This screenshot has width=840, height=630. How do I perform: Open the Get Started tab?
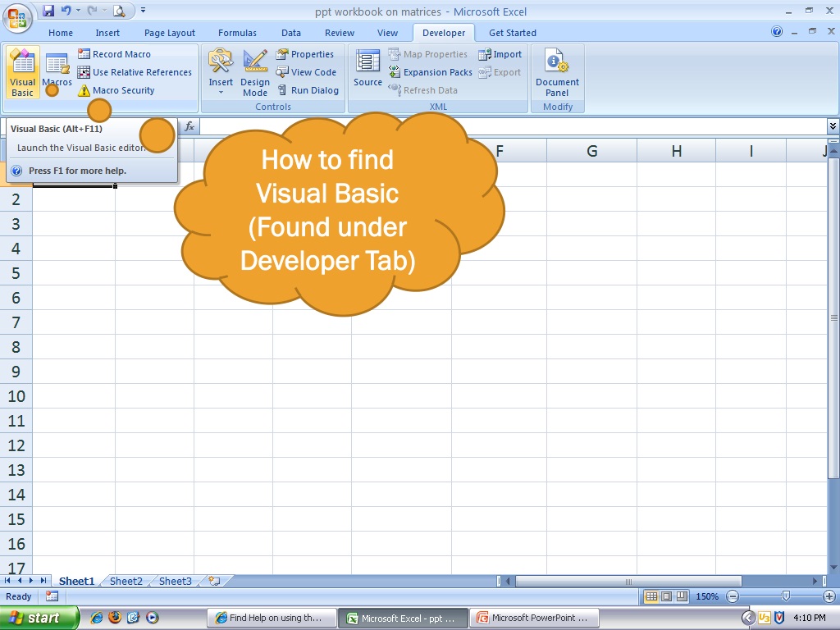pyautogui.click(x=512, y=33)
